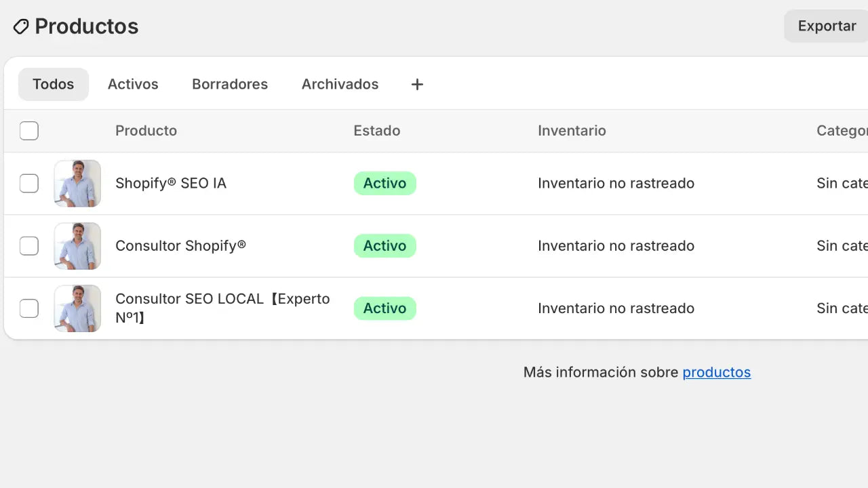Follow the productos help link
This screenshot has width=868, height=488.
point(716,372)
